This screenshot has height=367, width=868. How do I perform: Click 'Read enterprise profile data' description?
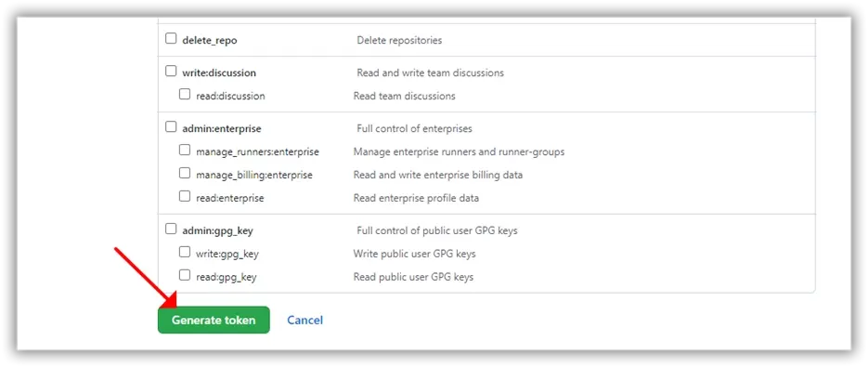point(416,198)
